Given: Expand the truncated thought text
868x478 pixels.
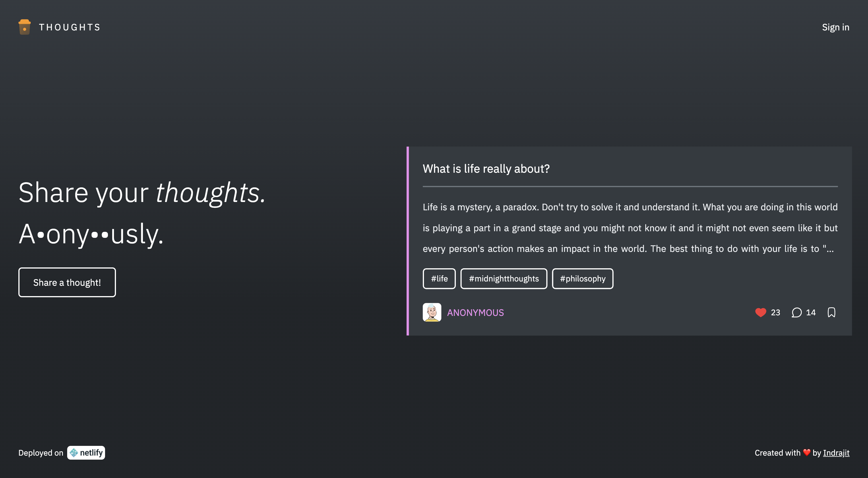Looking at the screenshot, I should coord(630,228).
